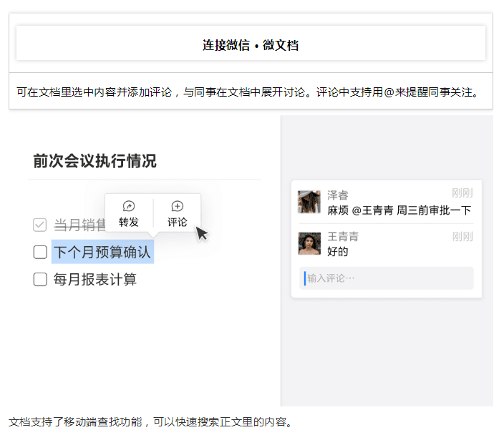Uncheck the 当月销售 completed checkbox
Screen dimensions: 504x435
click(x=40, y=225)
